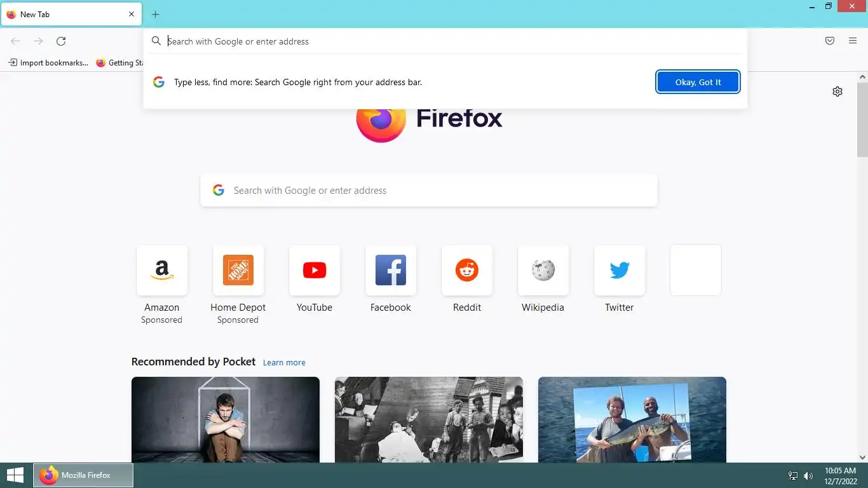The height and width of the screenshot is (488, 868).
Task: Open Pocket story with black-and-white photo
Action: 429,419
